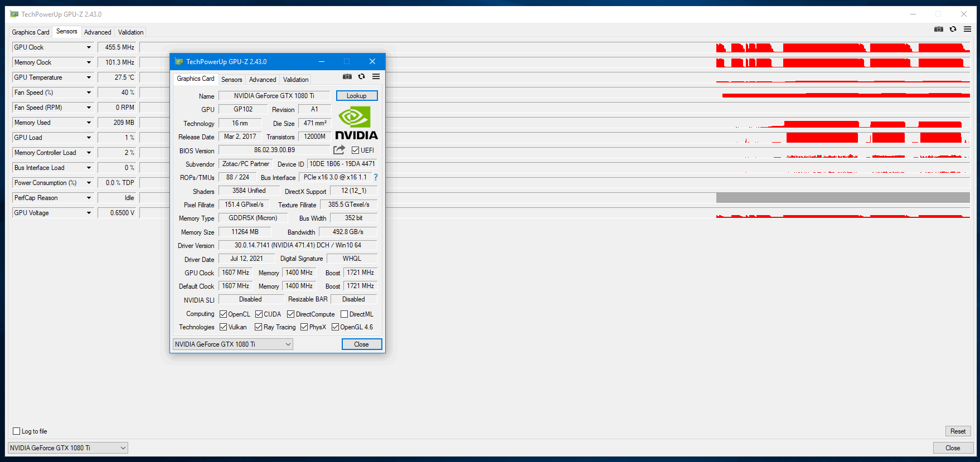The height and width of the screenshot is (462, 980).
Task: Click the Memory Size value 11264 MB
Action: [x=245, y=232]
